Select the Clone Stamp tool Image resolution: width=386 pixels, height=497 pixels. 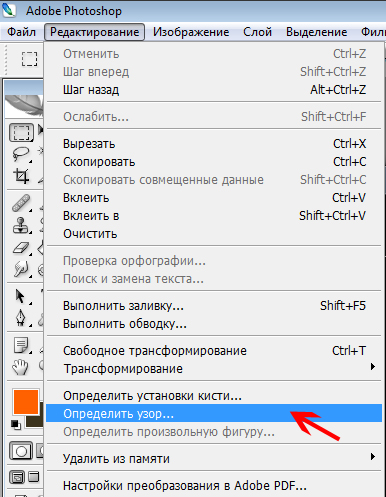[x=21, y=225]
